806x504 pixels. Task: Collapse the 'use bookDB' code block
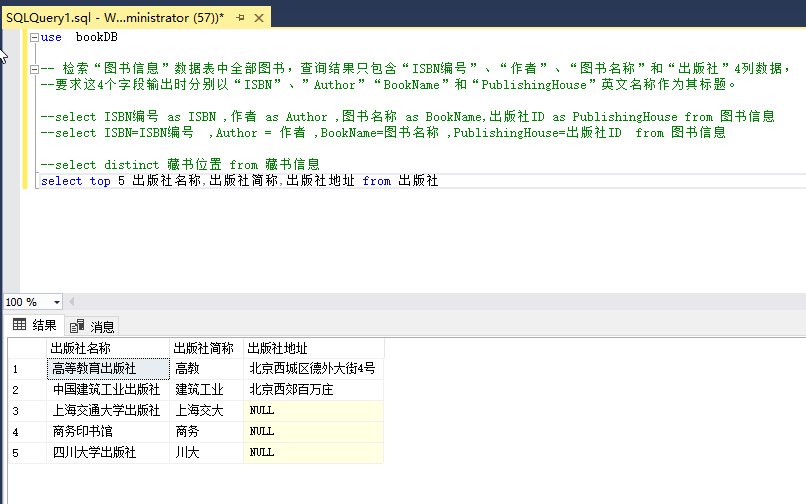34,37
